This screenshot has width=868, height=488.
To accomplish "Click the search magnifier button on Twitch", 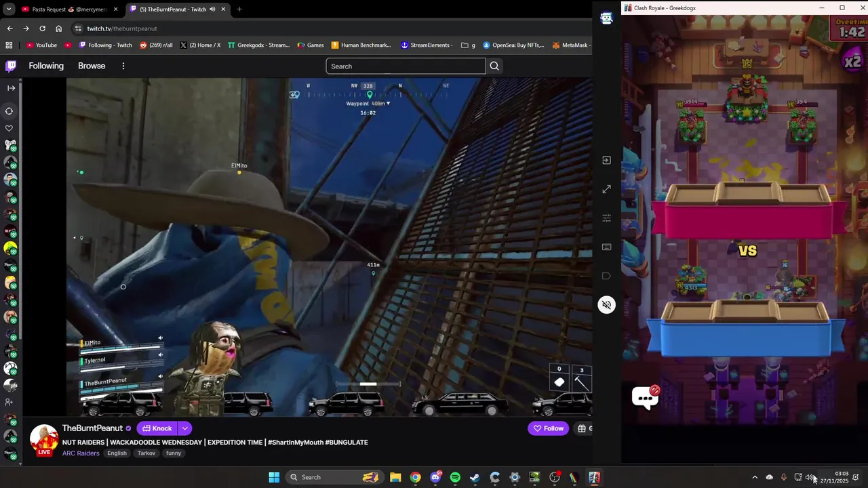I will [x=494, y=66].
